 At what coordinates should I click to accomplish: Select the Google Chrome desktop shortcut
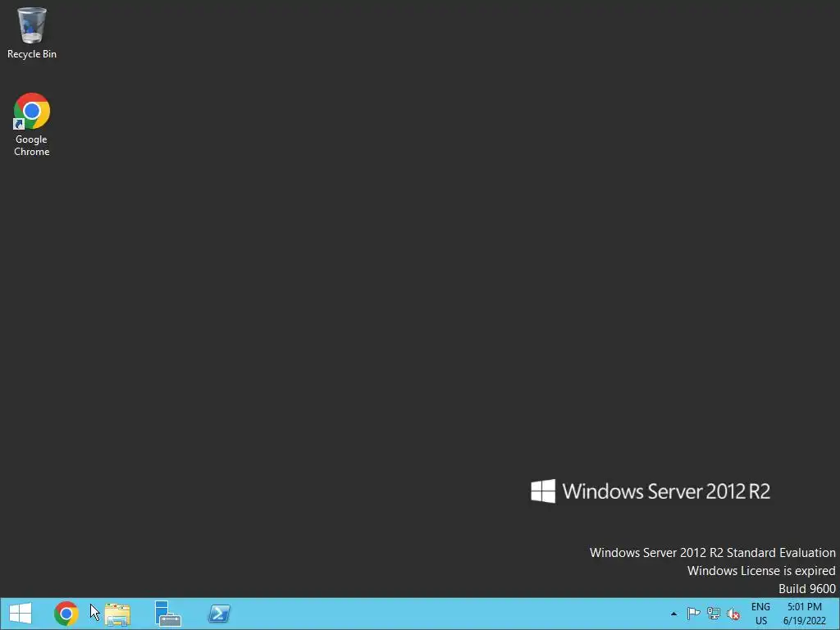[x=32, y=125]
